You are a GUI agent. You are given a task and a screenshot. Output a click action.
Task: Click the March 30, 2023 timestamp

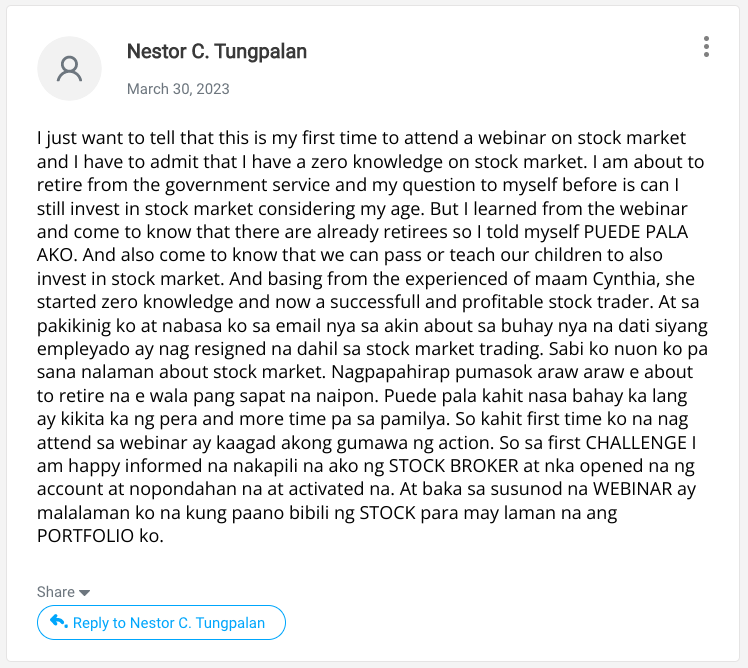[178, 89]
